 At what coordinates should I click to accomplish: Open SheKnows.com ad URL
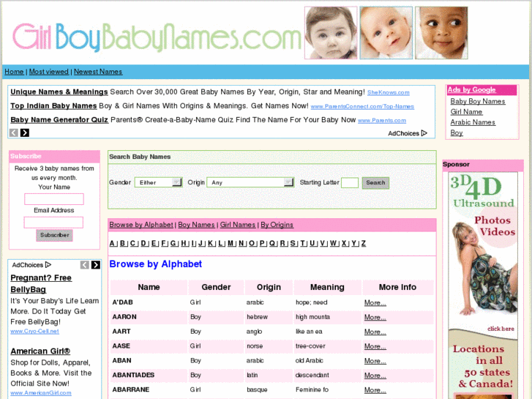[x=389, y=92]
